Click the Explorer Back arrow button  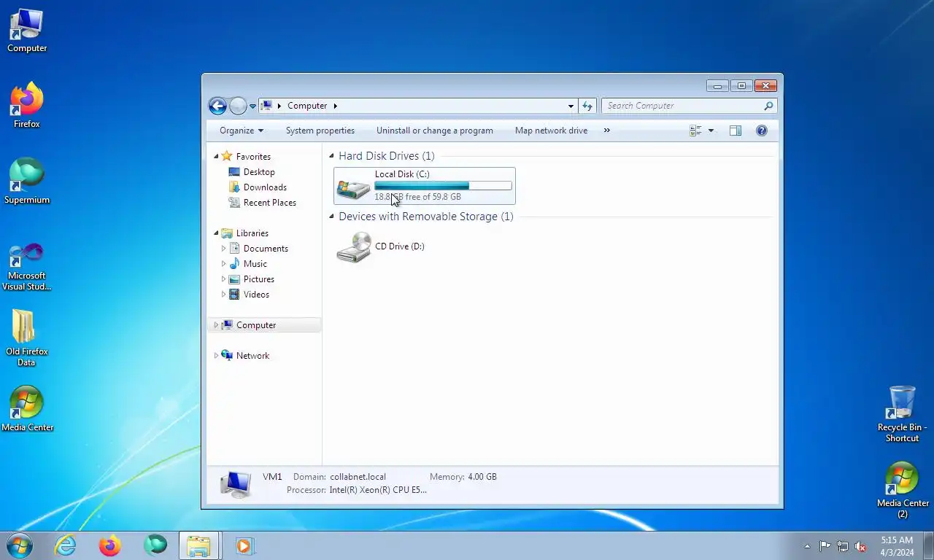coord(217,106)
